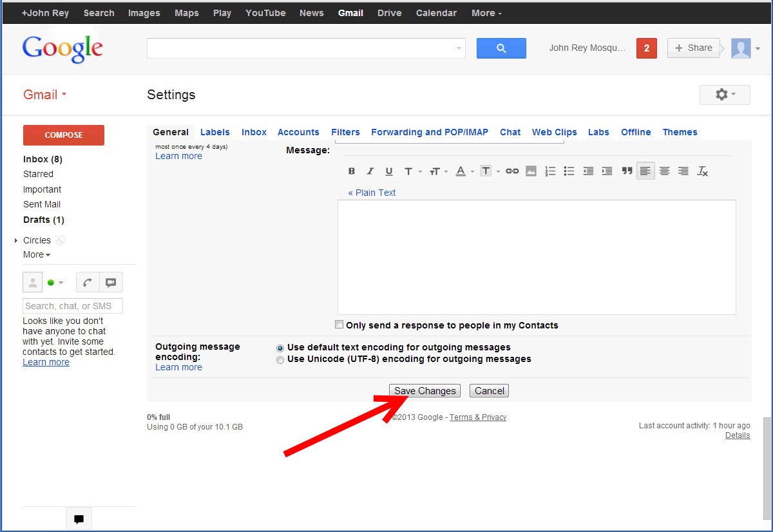773x532 pixels.
Task: Switch to the Themes tab
Action: (680, 132)
